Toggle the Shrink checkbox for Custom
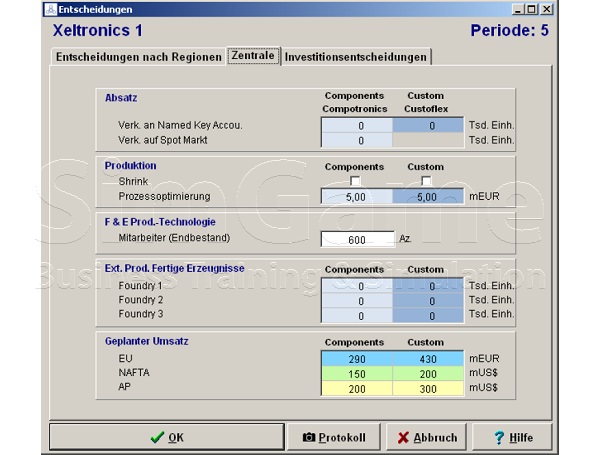 426,181
